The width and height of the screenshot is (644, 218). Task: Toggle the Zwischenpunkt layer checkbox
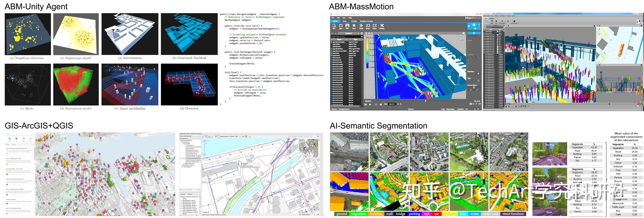coord(187,149)
